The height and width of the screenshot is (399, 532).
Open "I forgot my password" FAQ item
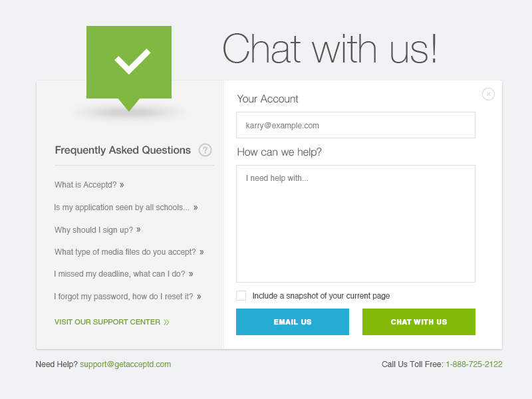point(124,297)
